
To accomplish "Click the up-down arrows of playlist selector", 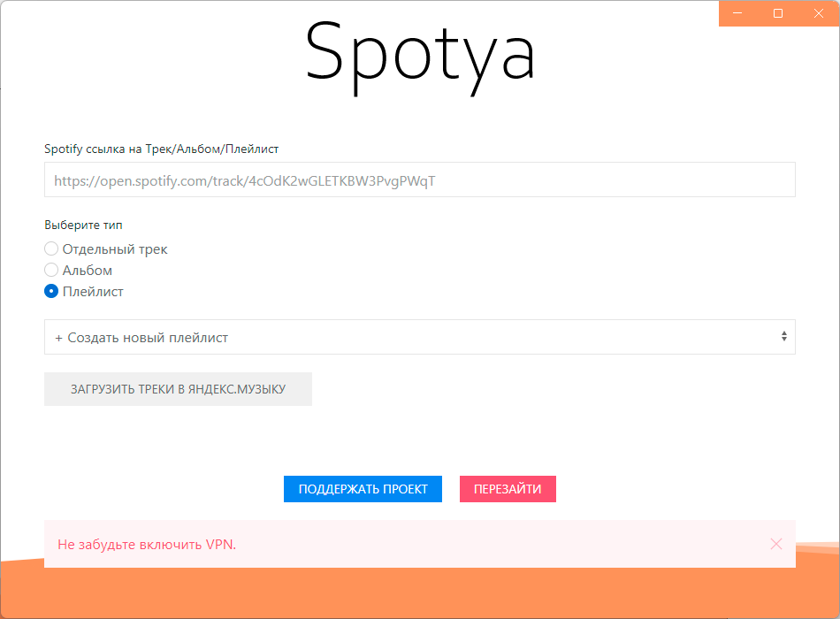I will pyautogui.click(x=783, y=337).
